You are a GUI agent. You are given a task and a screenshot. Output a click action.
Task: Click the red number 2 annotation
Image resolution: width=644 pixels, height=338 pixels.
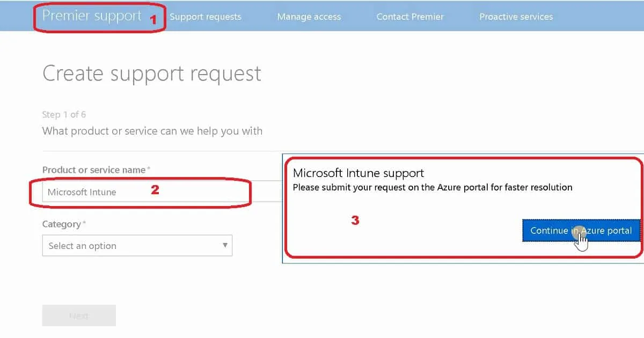pos(155,189)
